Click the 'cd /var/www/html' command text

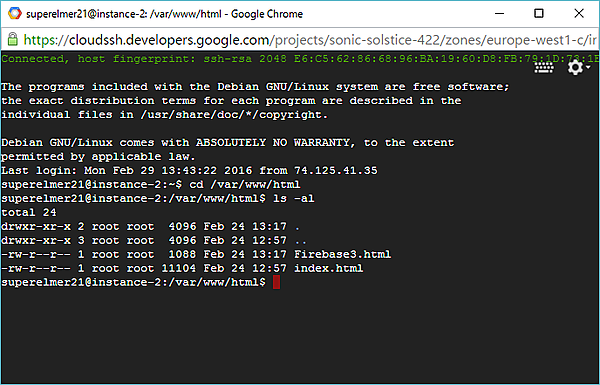point(245,184)
